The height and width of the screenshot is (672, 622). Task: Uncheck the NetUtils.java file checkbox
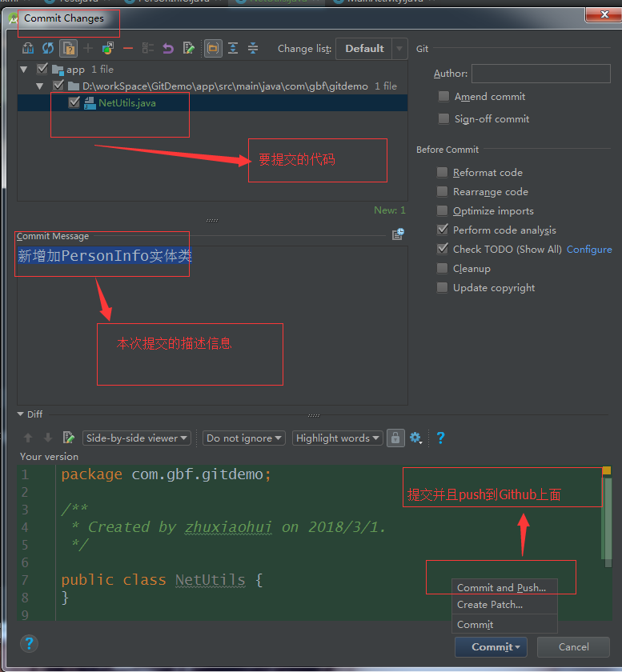pos(74,102)
